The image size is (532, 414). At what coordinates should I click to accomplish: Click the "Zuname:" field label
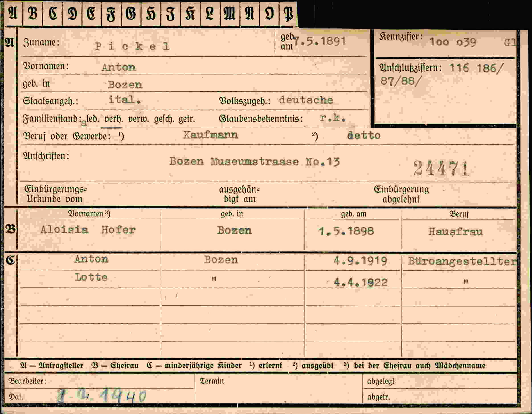click(41, 42)
